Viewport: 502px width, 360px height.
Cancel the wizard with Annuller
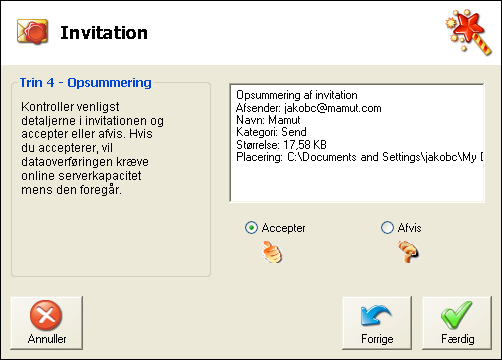(x=47, y=323)
